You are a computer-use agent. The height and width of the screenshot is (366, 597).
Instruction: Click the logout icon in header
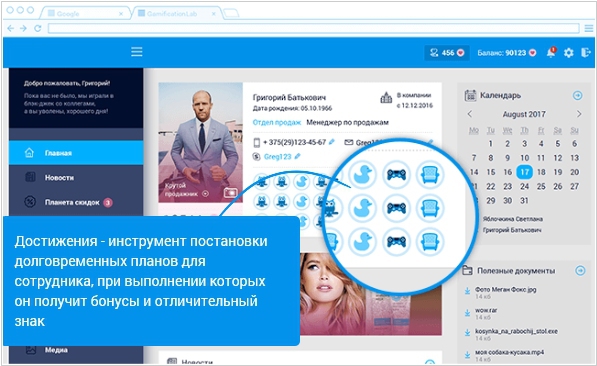coord(586,52)
